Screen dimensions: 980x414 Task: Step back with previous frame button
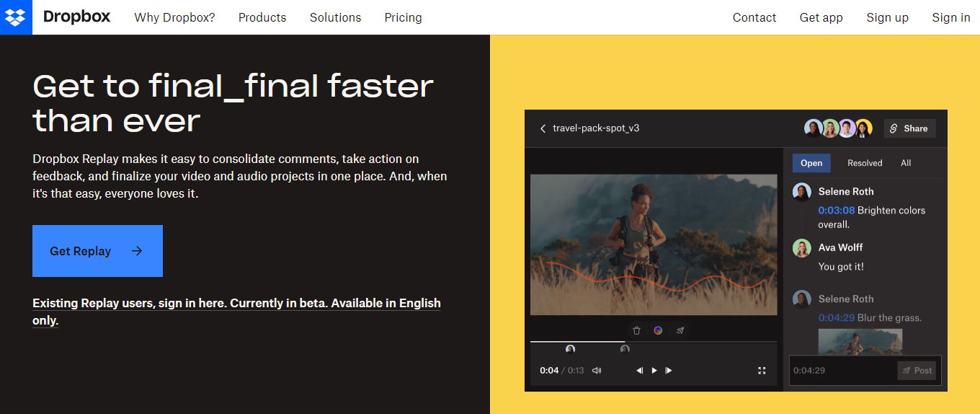pyautogui.click(x=639, y=371)
